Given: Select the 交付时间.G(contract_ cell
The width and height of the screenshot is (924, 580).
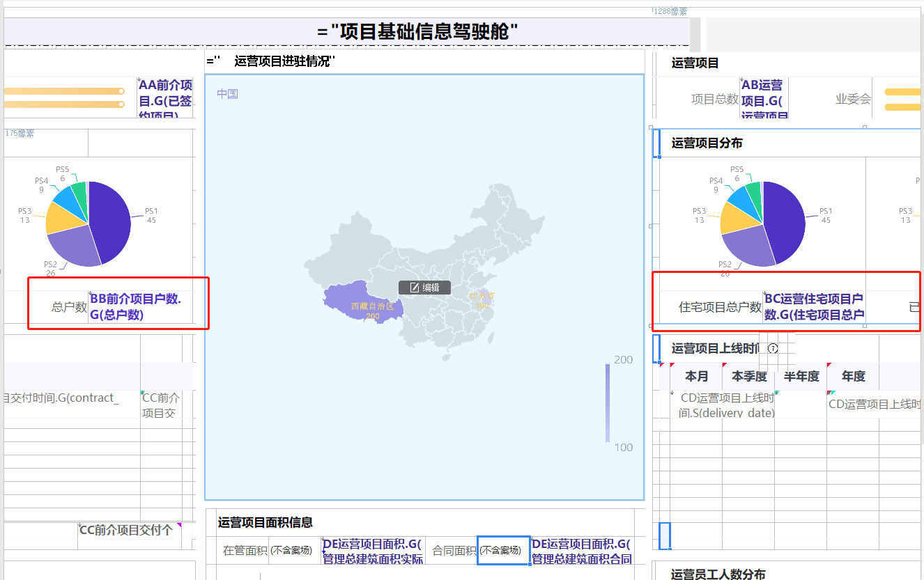Looking at the screenshot, I should click(72, 405).
